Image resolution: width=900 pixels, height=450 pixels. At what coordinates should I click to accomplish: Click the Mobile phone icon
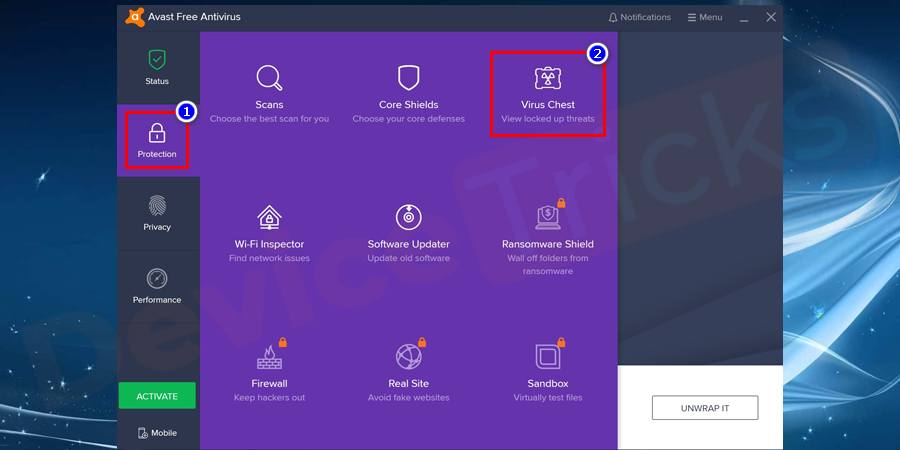click(x=143, y=433)
